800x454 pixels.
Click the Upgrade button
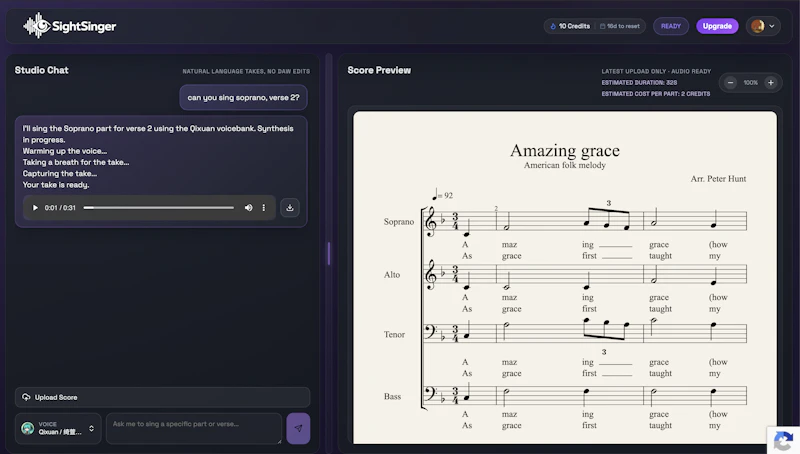[717, 26]
